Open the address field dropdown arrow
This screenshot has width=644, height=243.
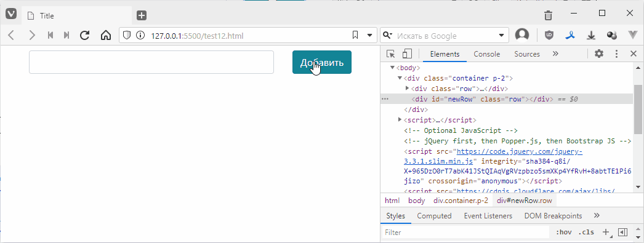[369, 36]
